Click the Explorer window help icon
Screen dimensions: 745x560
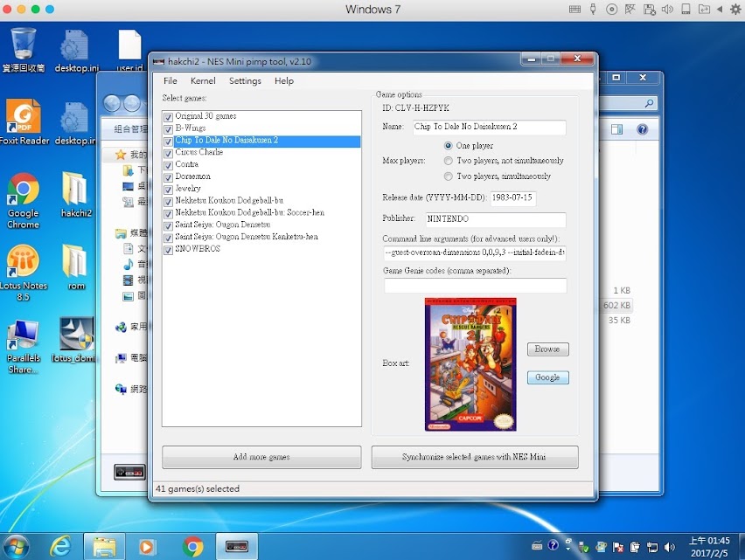pos(643,129)
